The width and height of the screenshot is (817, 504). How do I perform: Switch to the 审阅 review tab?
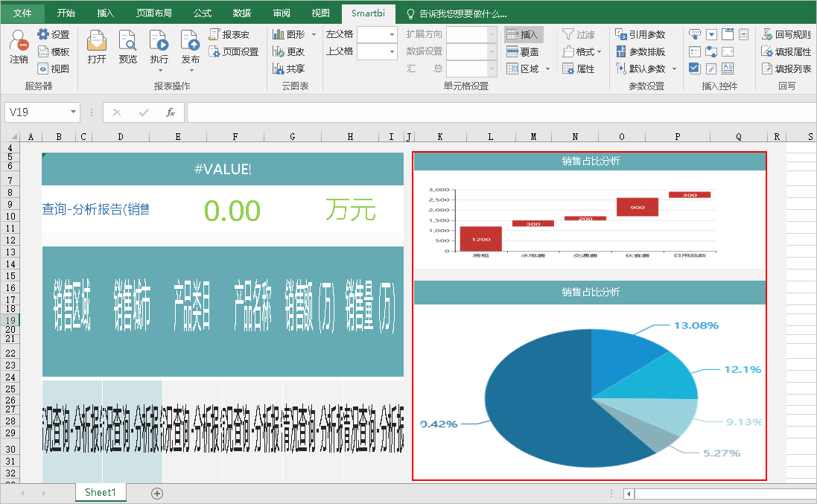282,13
